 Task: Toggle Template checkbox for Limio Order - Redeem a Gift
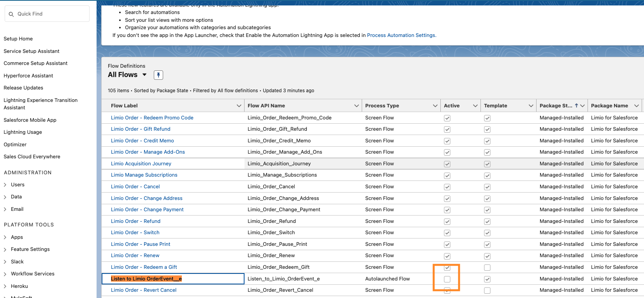pyautogui.click(x=487, y=267)
